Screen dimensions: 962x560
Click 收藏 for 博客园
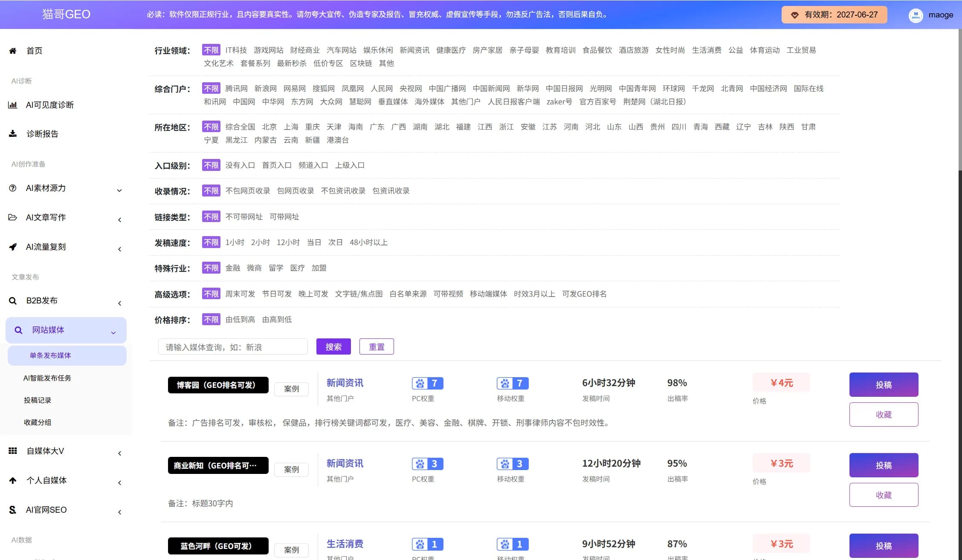coord(884,415)
